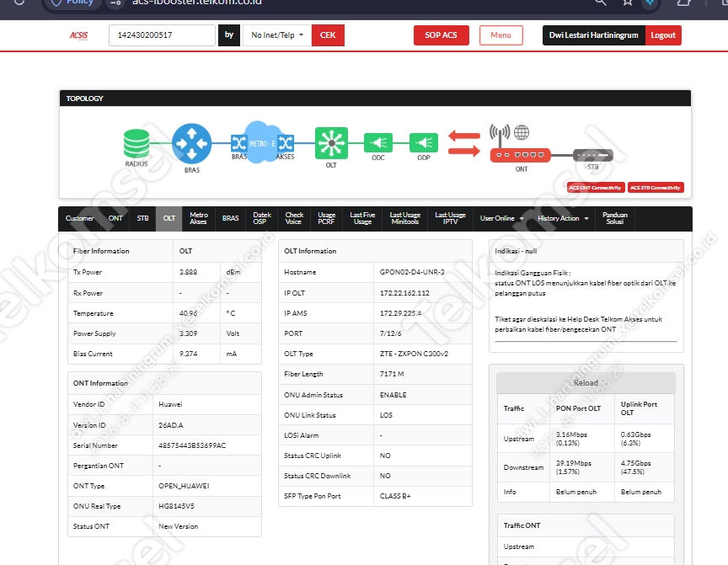Click the SOP ACS button
The width and height of the screenshot is (728, 565).
click(x=441, y=35)
